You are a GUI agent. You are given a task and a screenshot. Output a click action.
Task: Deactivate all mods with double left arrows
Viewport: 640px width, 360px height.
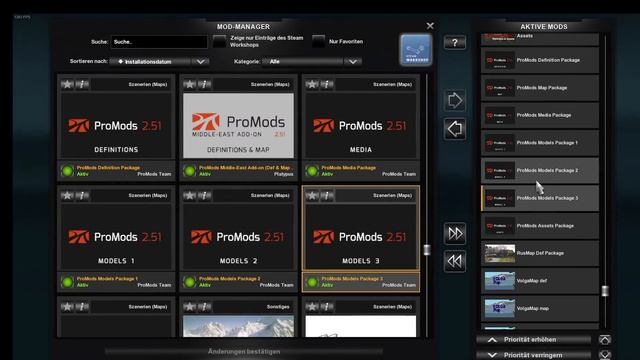click(455, 261)
